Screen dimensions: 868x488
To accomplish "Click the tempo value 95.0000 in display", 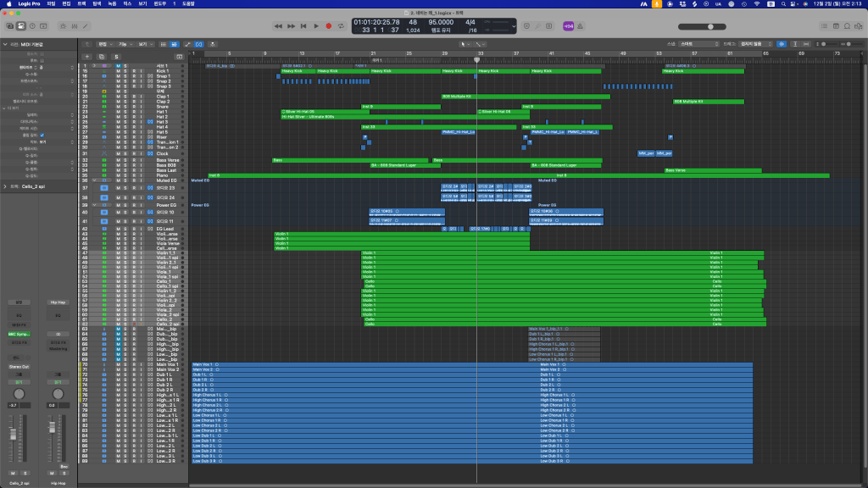I will click(x=441, y=23).
